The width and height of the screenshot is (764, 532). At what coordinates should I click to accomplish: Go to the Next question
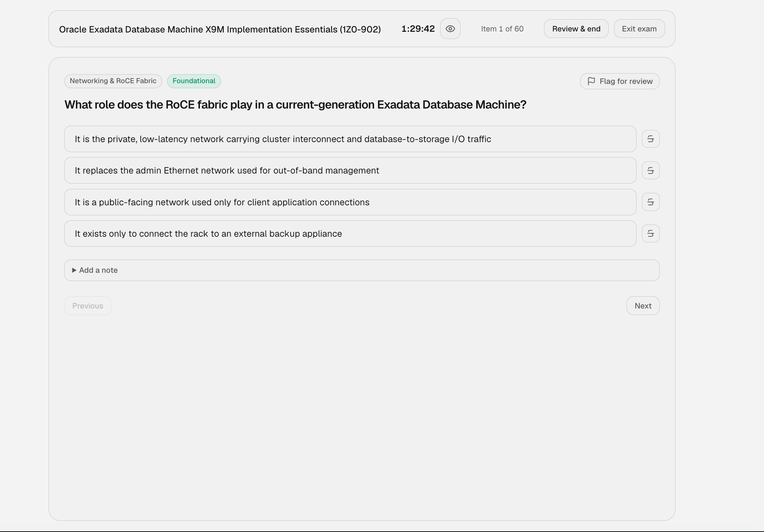[x=643, y=306]
